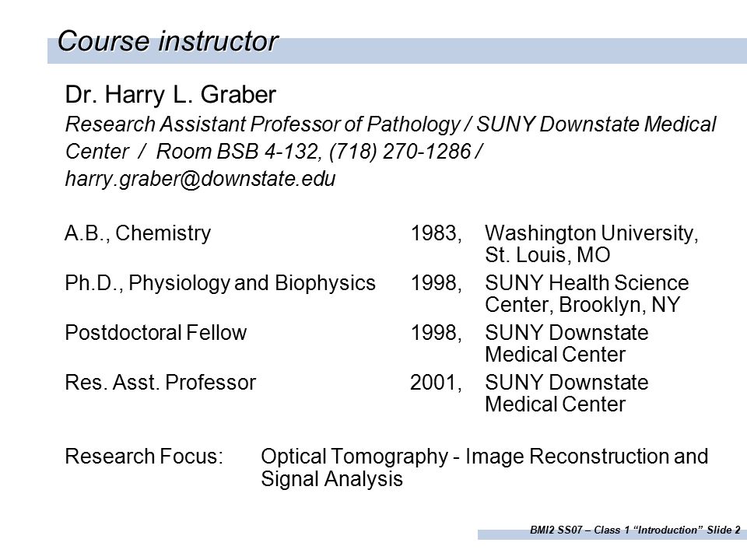Click Washington University, St. Louis, MO text
The image size is (747, 560).
pos(591,243)
